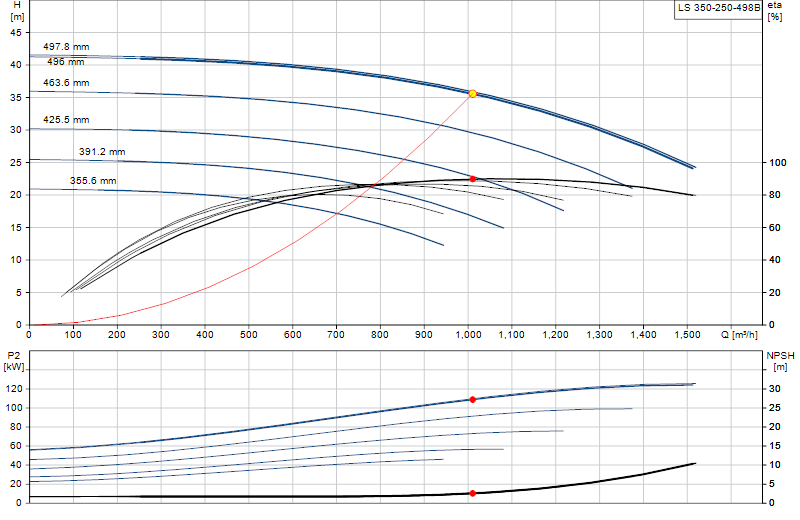The height and width of the screenshot is (520, 800).
Task: Click the 35 tick on the head axis
Action: tap(16, 97)
